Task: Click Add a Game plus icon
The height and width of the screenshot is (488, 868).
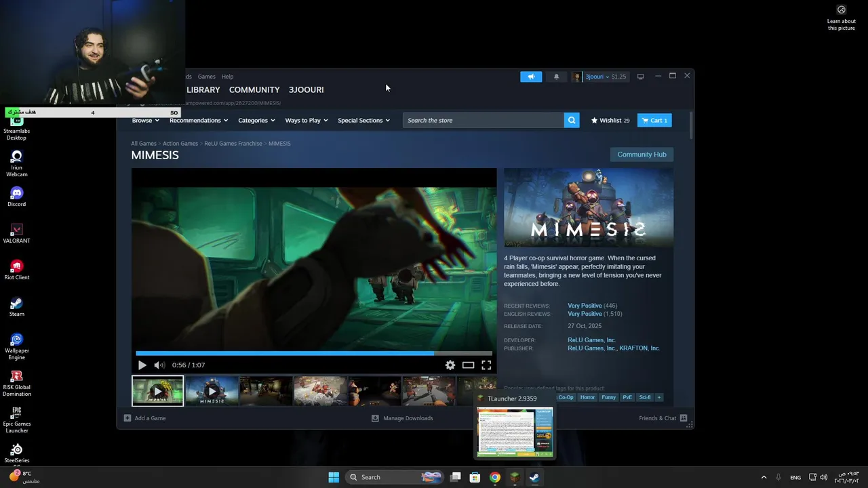Action: click(127, 418)
